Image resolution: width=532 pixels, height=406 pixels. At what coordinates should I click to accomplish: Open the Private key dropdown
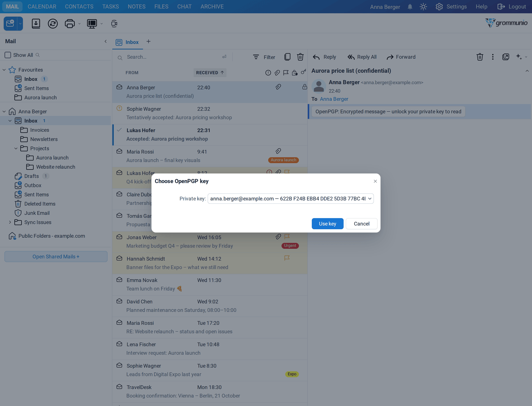(x=291, y=199)
